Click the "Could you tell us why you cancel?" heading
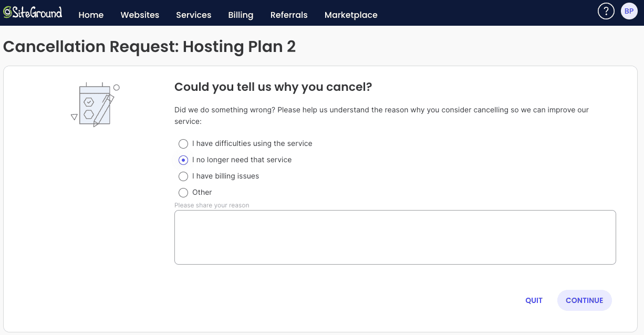This screenshot has height=335, width=644. [273, 87]
